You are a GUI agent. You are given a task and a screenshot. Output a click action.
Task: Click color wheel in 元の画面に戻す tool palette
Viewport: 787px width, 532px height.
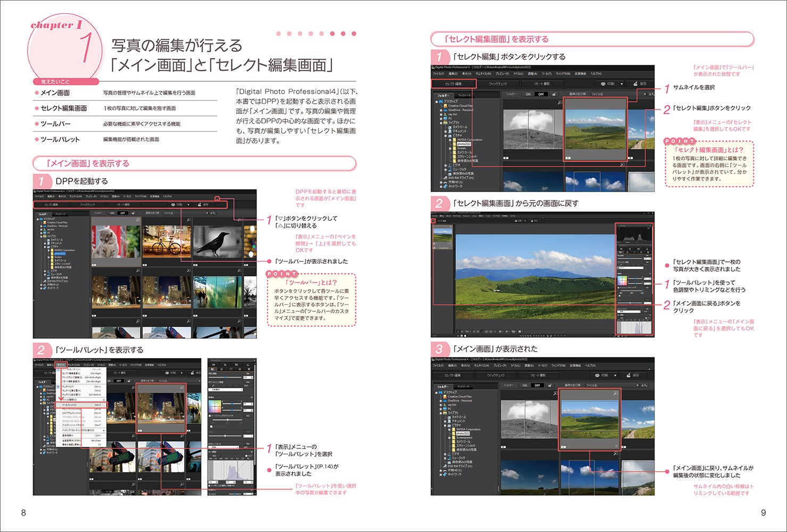click(622, 280)
